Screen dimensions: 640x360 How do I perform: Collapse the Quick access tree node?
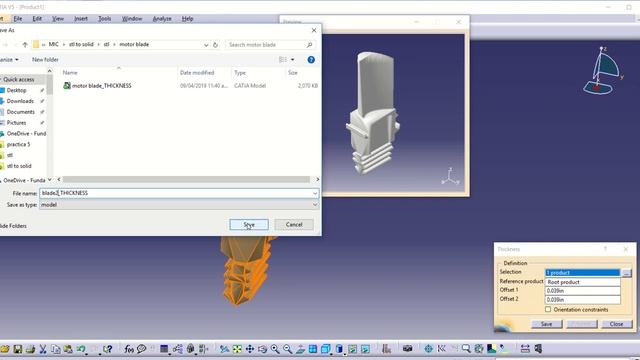click(x=1, y=80)
